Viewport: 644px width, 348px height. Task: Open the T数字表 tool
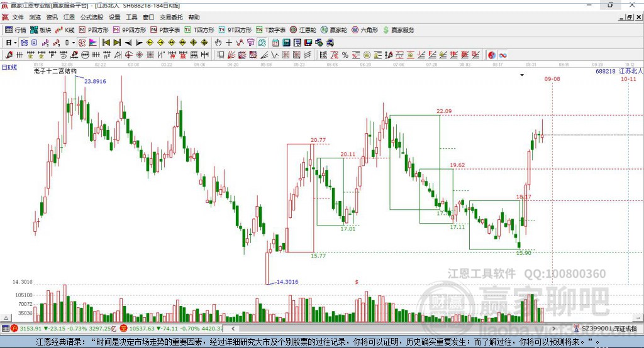[x=270, y=30]
